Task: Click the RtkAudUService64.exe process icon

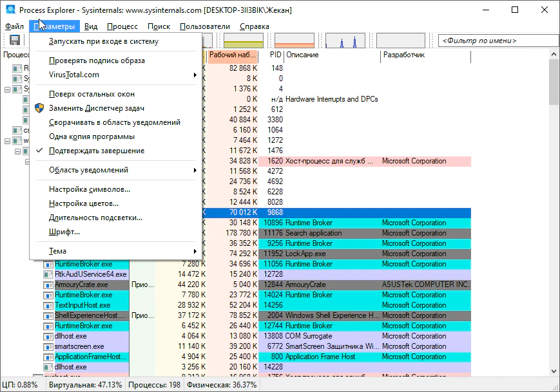Action: (48, 274)
